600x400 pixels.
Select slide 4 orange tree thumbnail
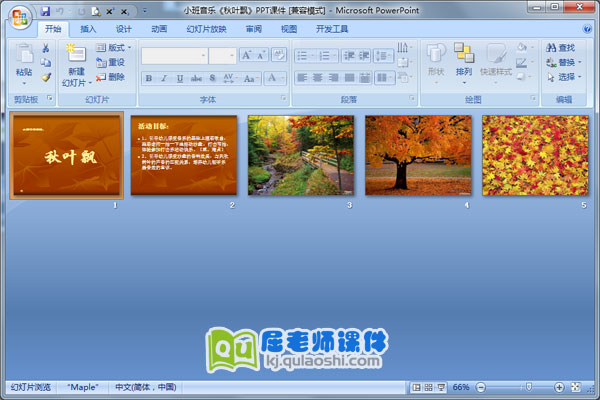[418, 155]
